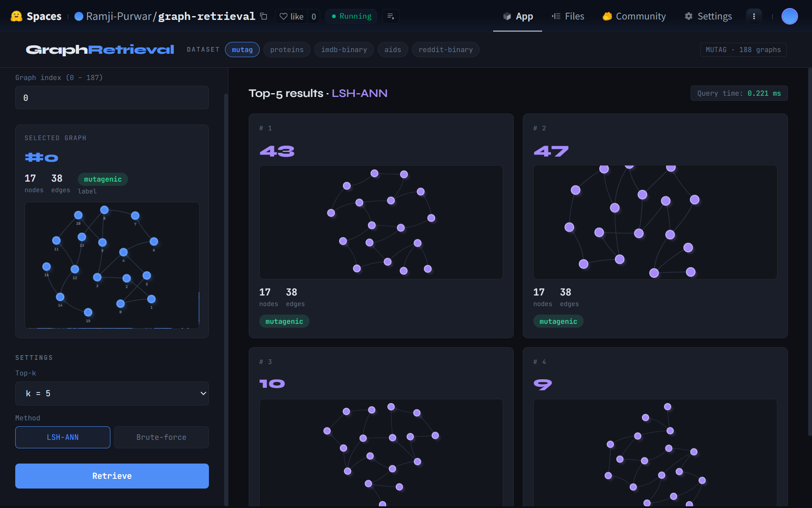
Task: Click the mutagenic label on result 43
Action: (284, 321)
